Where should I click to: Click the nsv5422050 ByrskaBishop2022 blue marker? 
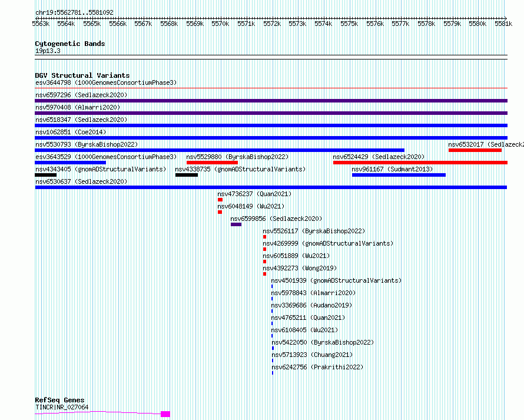point(273,348)
